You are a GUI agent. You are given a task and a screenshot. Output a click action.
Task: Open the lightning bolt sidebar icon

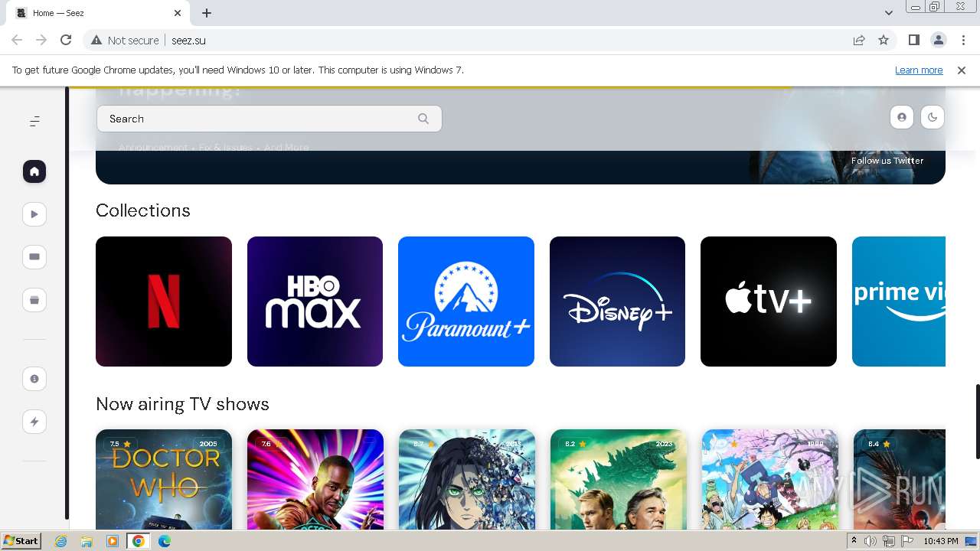pos(34,422)
